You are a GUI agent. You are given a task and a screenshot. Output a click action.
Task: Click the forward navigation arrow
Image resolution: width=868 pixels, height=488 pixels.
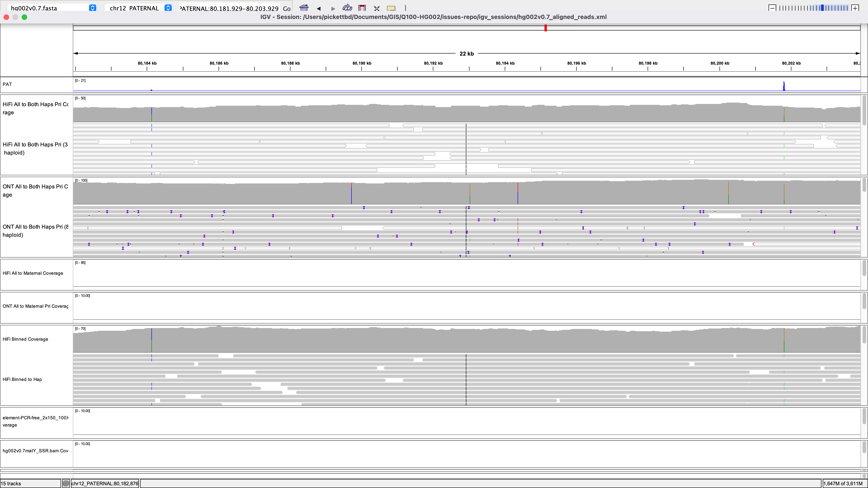[x=333, y=8]
